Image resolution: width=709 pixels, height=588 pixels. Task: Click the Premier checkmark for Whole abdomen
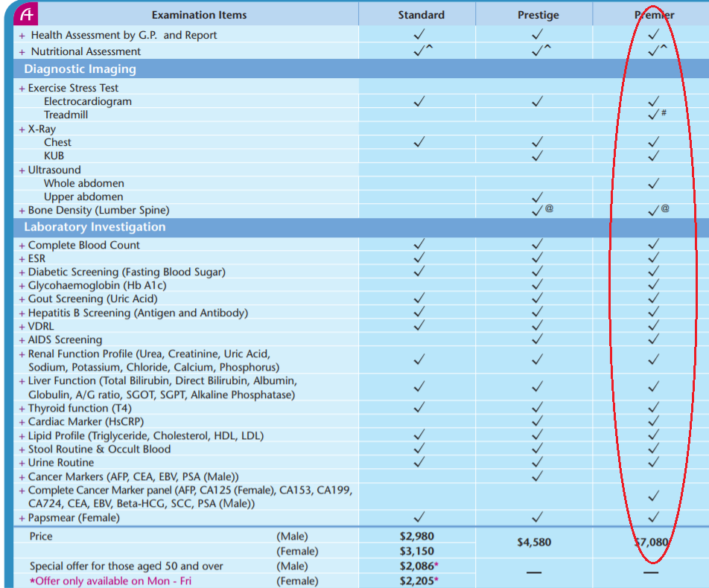(x=653, y=183)
